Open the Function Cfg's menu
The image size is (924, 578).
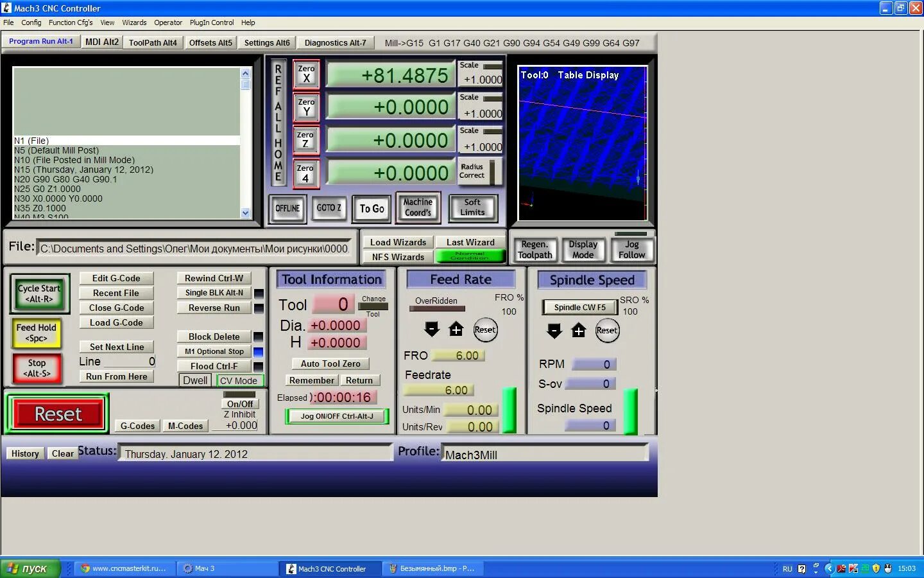point(71,22)
